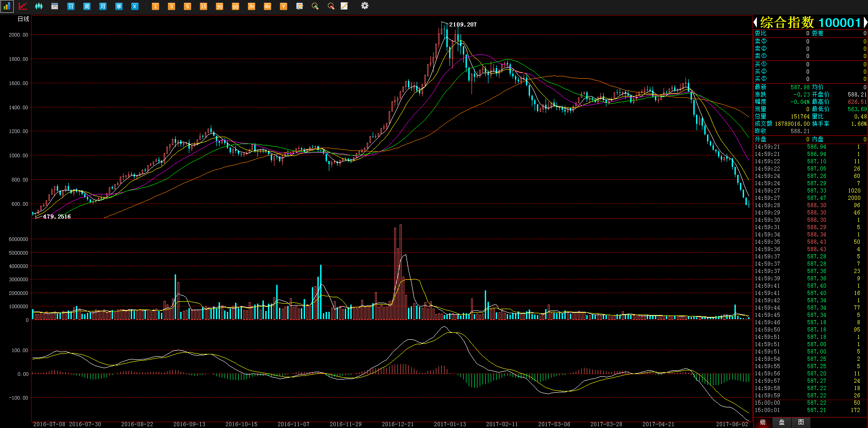Viewport: 868px width, 428px height.
Task: Go to previous instrument with left arrow
Action: (755, 22)
